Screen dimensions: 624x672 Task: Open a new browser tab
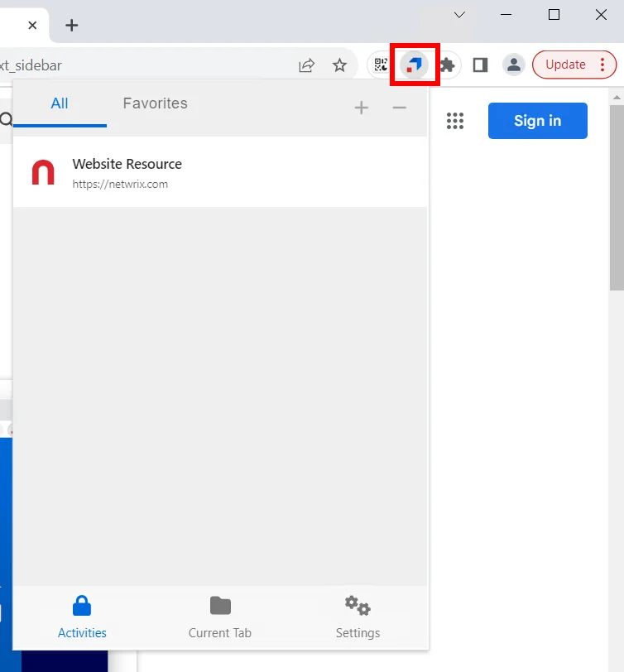(x=71, y=26)
